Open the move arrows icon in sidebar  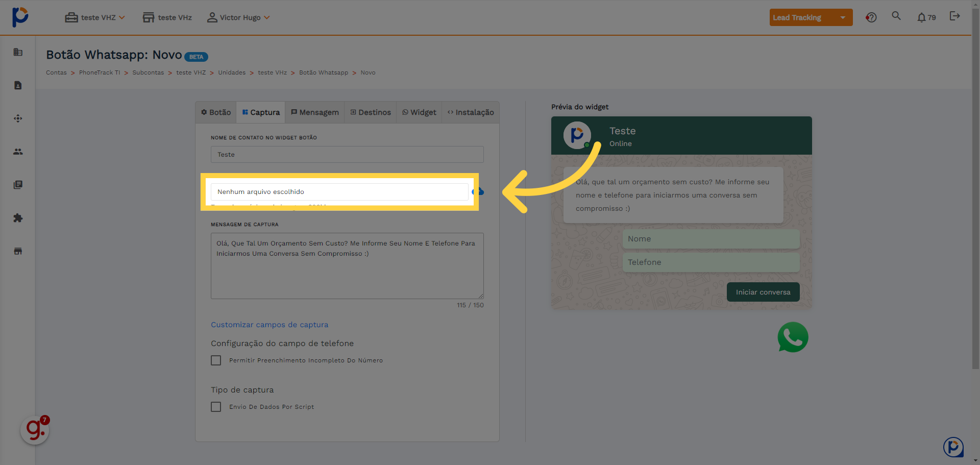18,118
